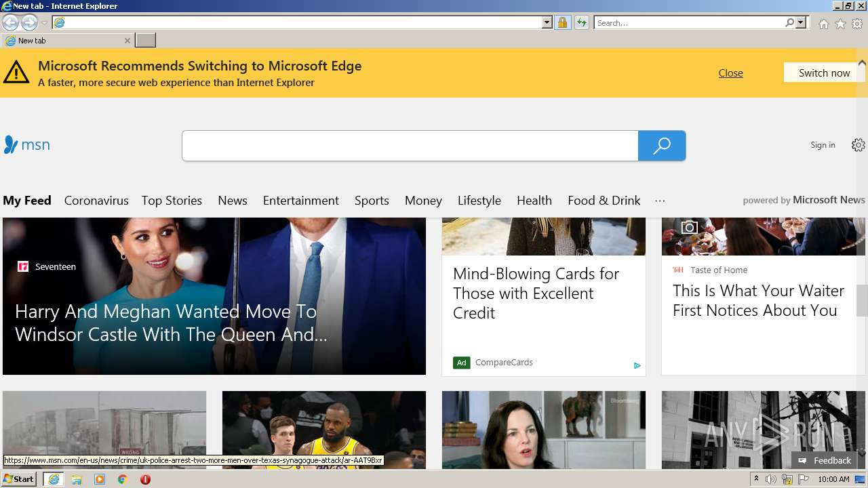Open the snowy highway trucks story thumbnail
This screenshot has height=488, width=868.
(x=104, y=430)
